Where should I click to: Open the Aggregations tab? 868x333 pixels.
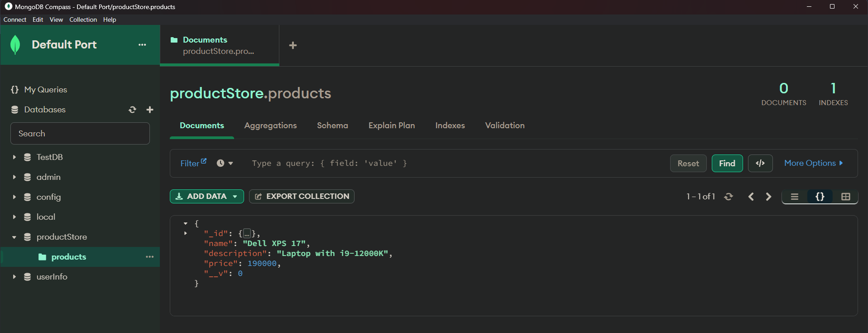(x=270, y=125)
